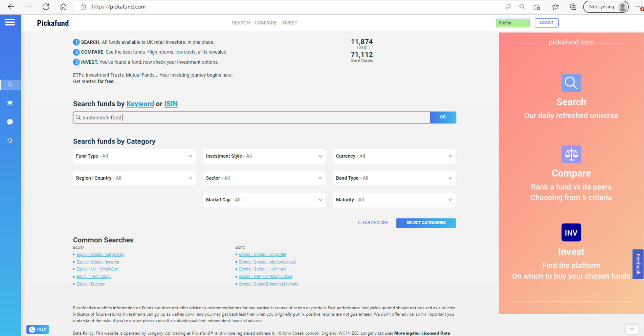This screenshot has width=644, height=336.
Task: Open saved passwords key icon
Action: click(508, 7)
